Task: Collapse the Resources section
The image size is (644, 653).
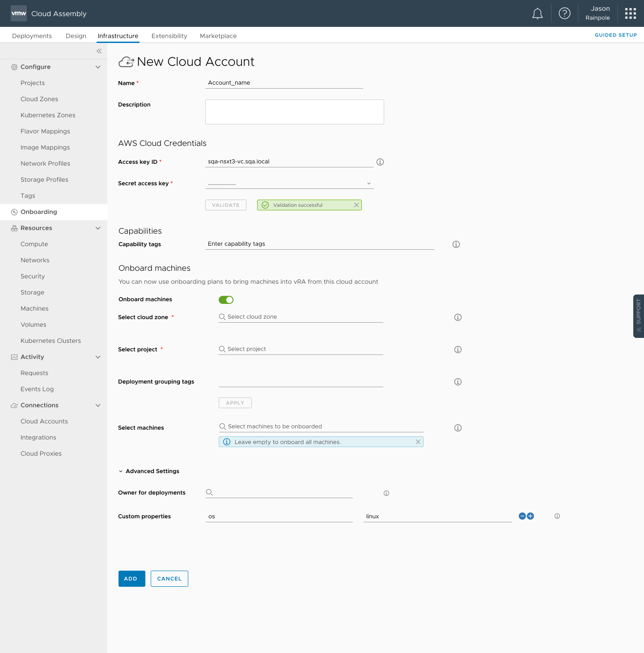Action: [98, 228]
